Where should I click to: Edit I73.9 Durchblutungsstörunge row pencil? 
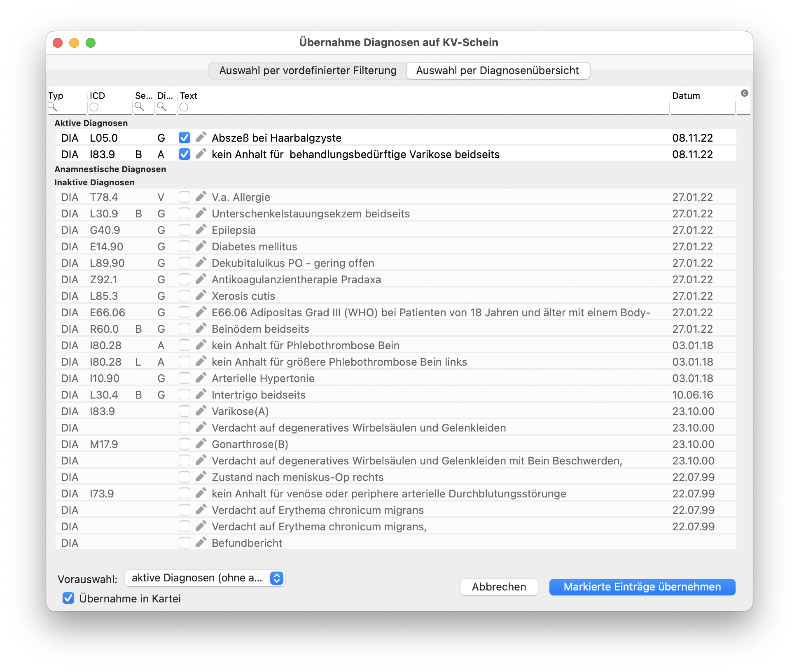click(201, 493)
